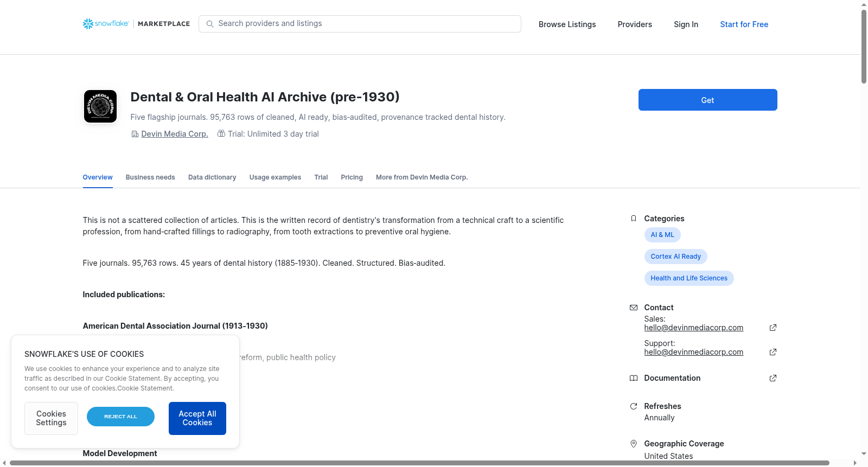Image resolution: width=868 pixels, height=467 pixels.
Task: Click the Support email hello@devinmediacorp.com
Action: pos(693,352)
